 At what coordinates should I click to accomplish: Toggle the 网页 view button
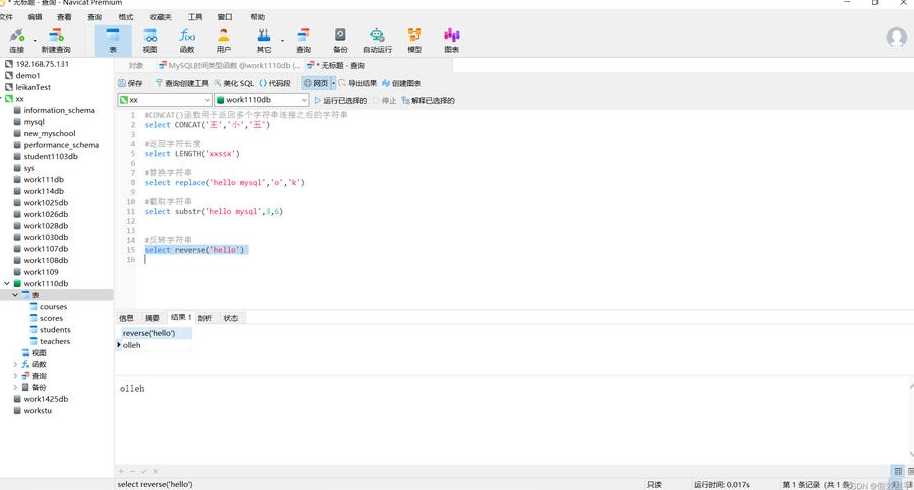[316, 83]
